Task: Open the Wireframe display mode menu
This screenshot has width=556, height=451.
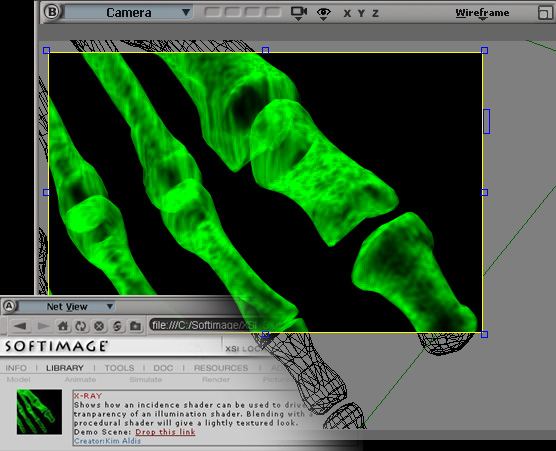Action: (x=482, y=13)
